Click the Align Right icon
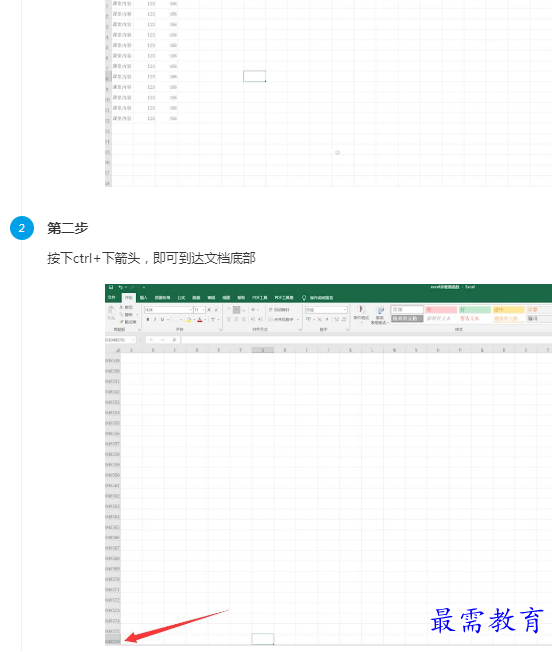 (x=244, y=319)
